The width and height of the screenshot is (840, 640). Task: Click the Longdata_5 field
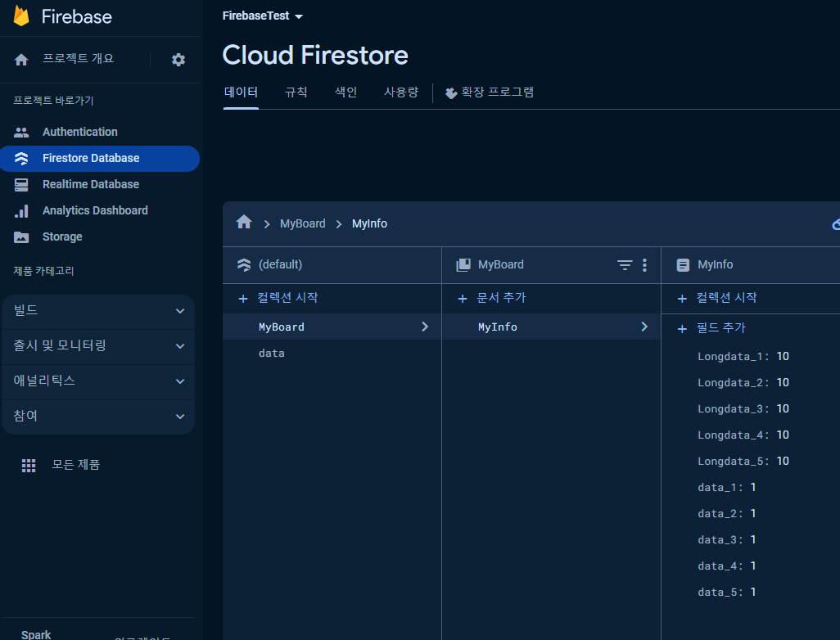(x=743, y=462)
